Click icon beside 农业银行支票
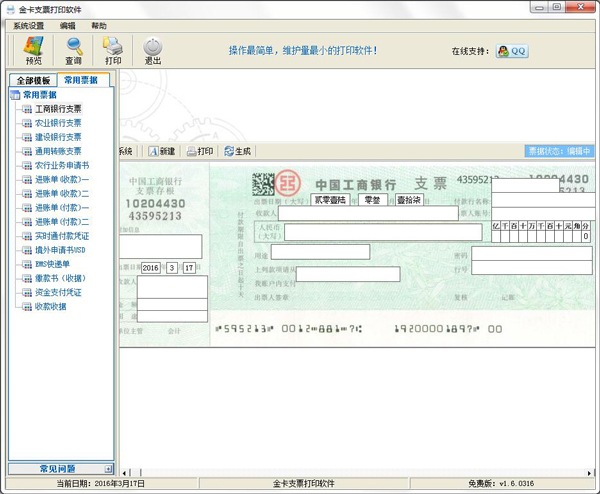The height and width of the screenshot is (494, 600). click(27, 123)
